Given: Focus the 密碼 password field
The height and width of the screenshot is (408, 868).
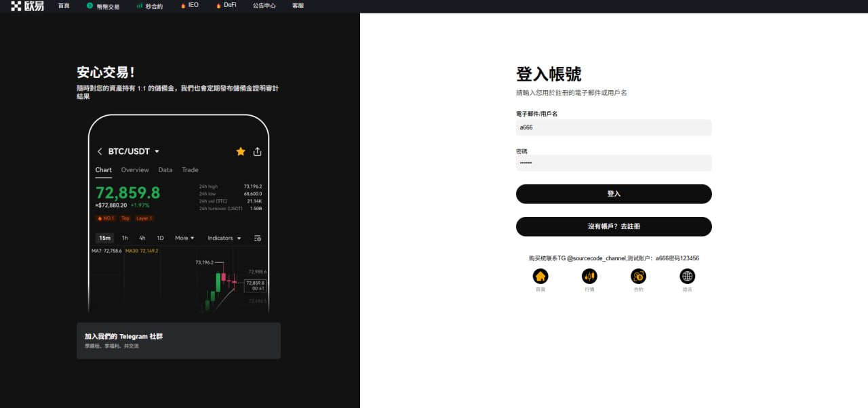Looking at the screenshot, I should [614, 163].
